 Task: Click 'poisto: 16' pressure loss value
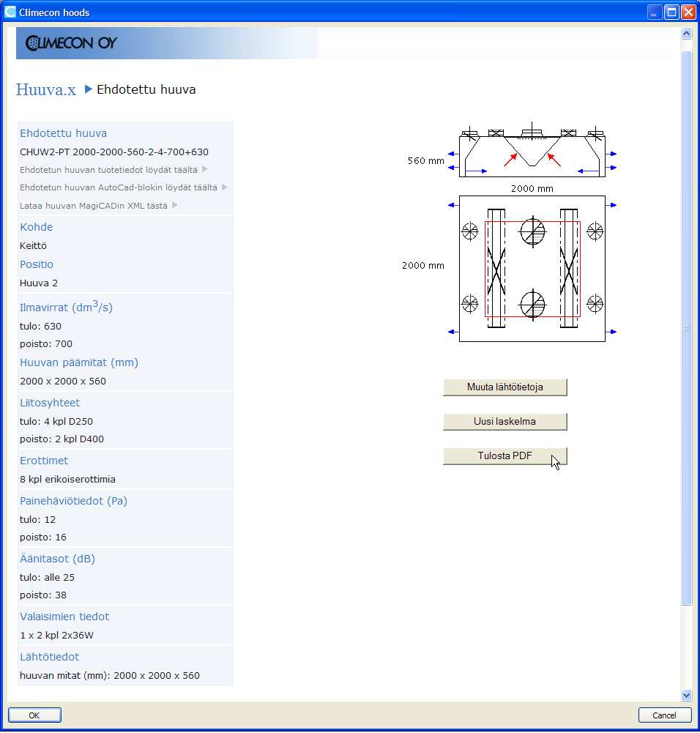point(43,537)
